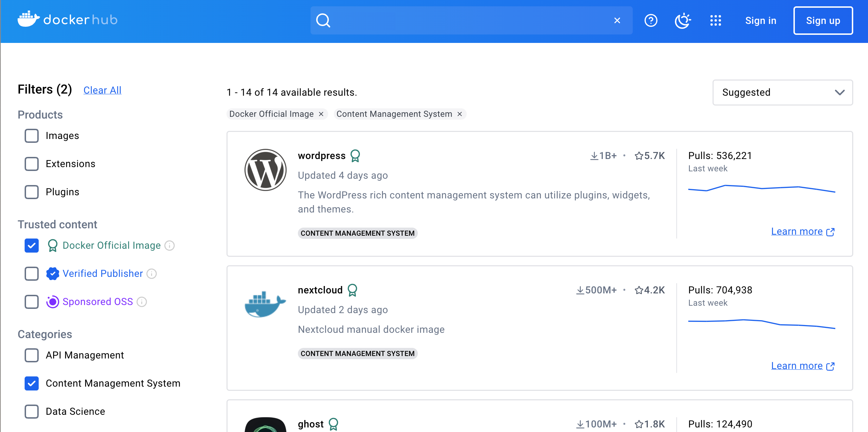Remove the Docker Official Image filter chip

pos(321,114)
